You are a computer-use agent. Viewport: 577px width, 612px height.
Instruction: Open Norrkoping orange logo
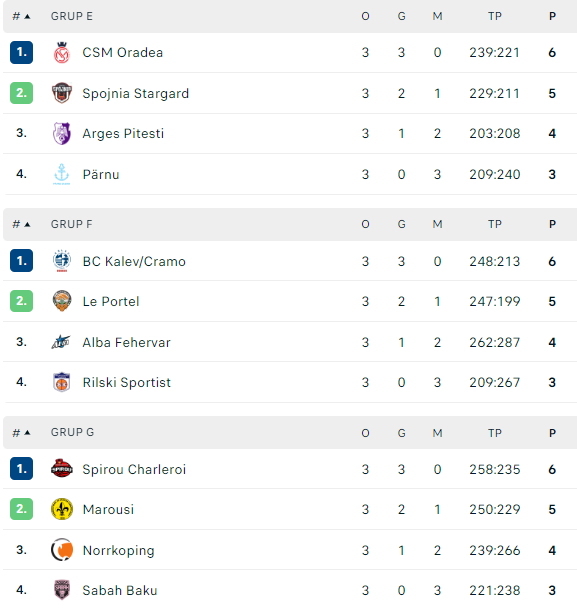coord(62,550)
